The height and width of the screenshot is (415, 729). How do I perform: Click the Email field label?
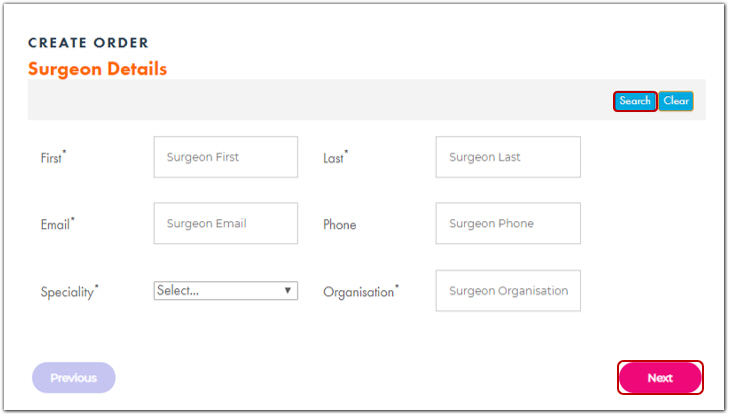[x=56, y=225]
